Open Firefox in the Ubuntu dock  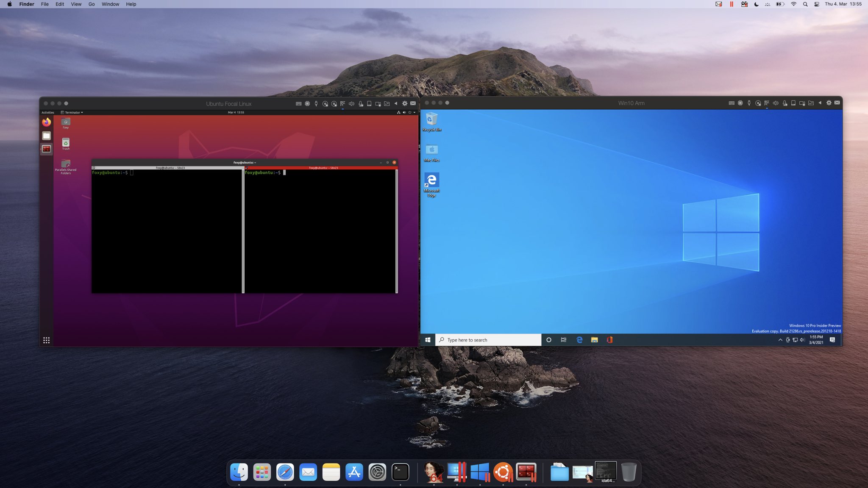coord(47,122)
